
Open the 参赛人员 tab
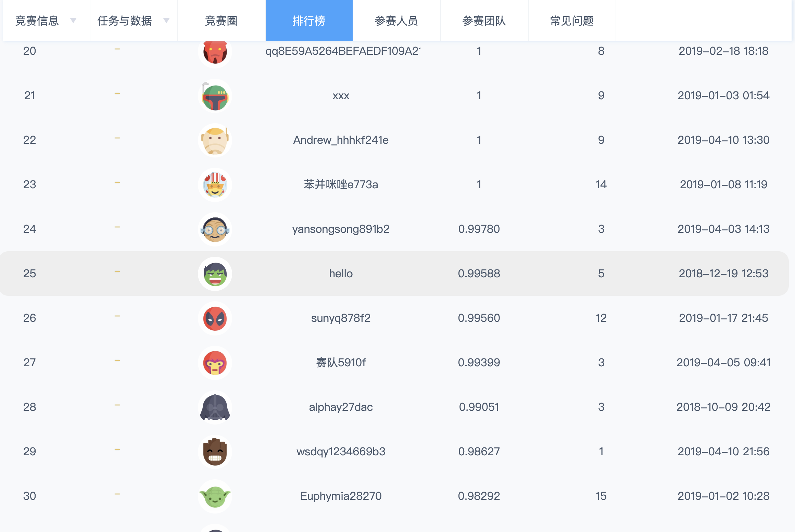396,21
